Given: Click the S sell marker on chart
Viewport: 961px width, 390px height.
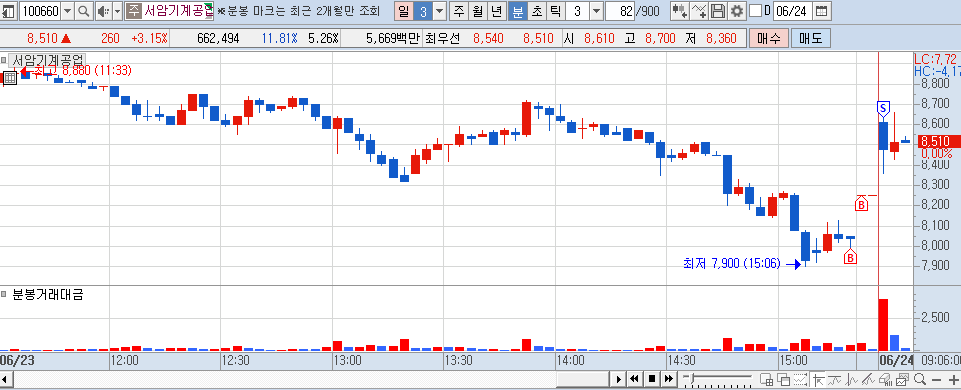Looking at the screenshot, I should click(x=883, y=109).
